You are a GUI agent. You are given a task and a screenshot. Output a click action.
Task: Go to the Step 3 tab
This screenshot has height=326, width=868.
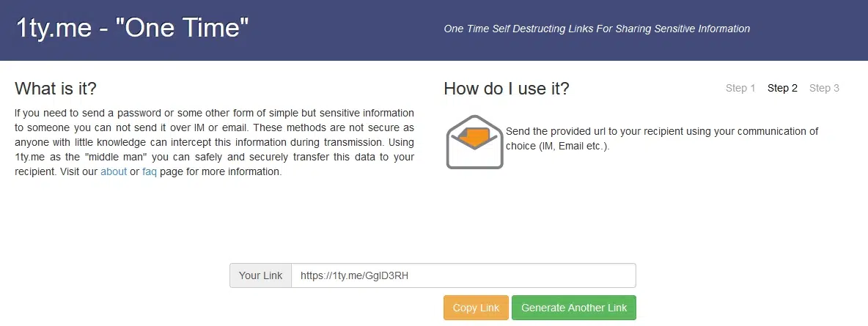(x=824, y=88)
